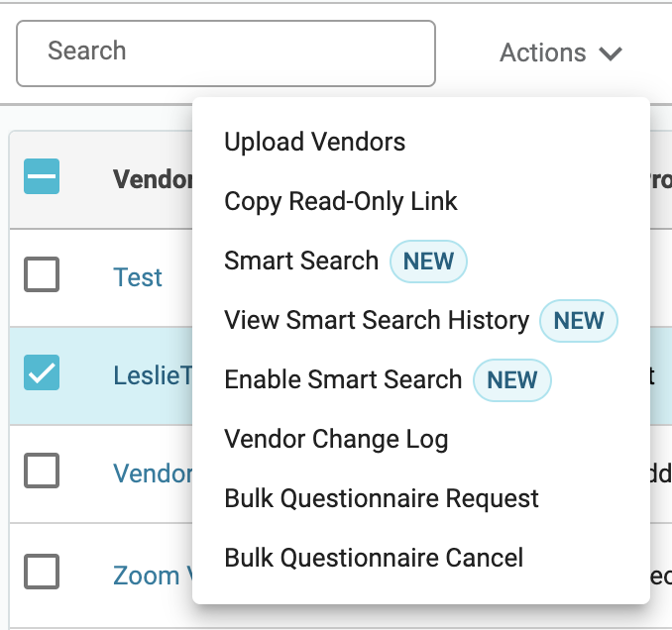Toggle the select-all header checkbox
Screen dimensions: 672x630
(42, 176)
